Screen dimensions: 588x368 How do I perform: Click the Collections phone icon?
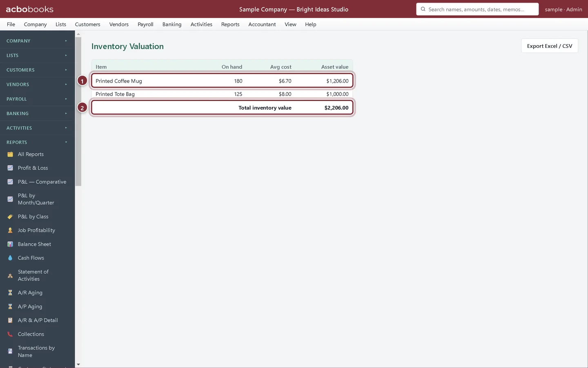(x=10, y=334)
